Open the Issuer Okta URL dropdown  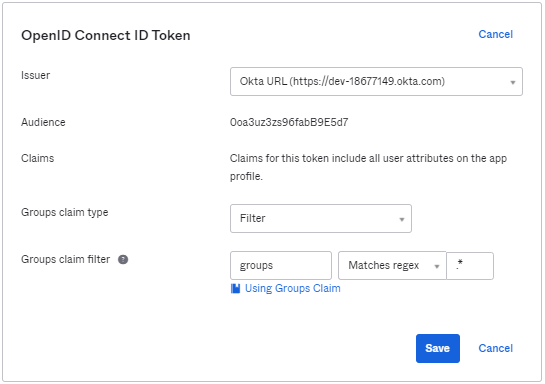(376, 82)
